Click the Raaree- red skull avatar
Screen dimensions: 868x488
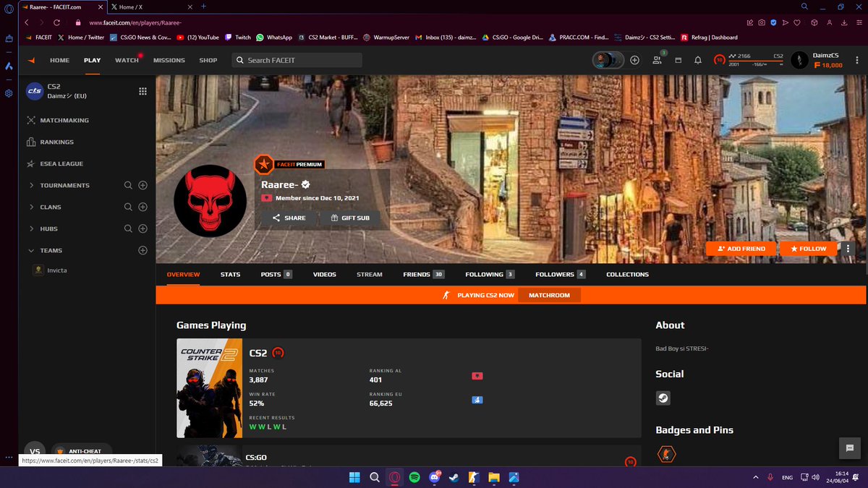tap(210, 200)
